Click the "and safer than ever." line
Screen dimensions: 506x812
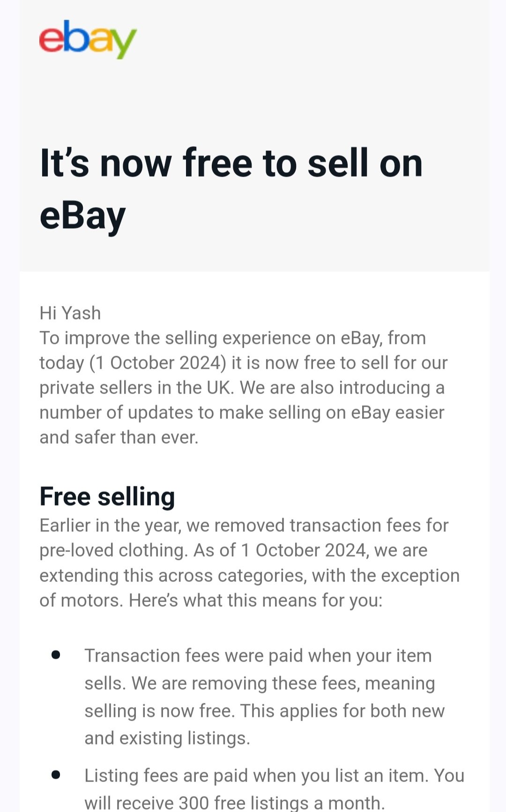point(119,437)
